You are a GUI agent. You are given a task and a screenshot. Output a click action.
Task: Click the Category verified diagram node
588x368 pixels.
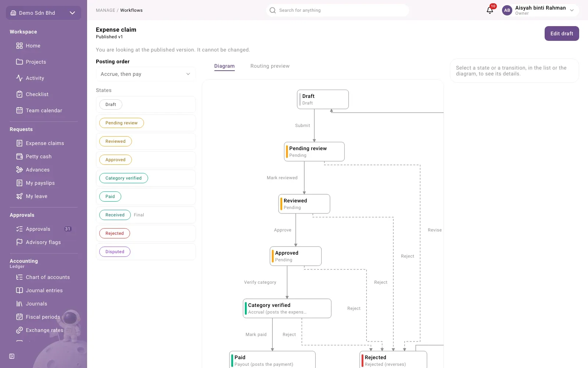[x=287, y=308]
